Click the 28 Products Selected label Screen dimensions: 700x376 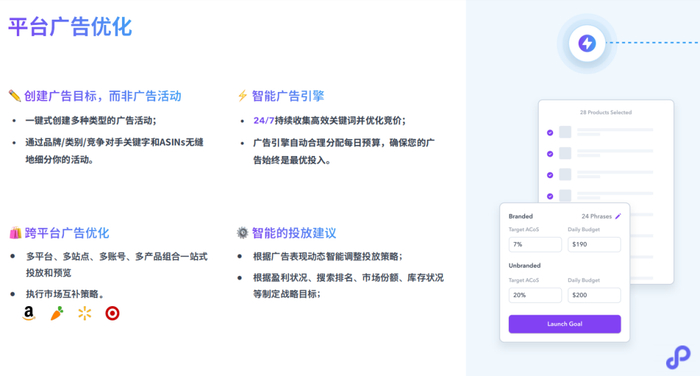[x=606, y=113]
